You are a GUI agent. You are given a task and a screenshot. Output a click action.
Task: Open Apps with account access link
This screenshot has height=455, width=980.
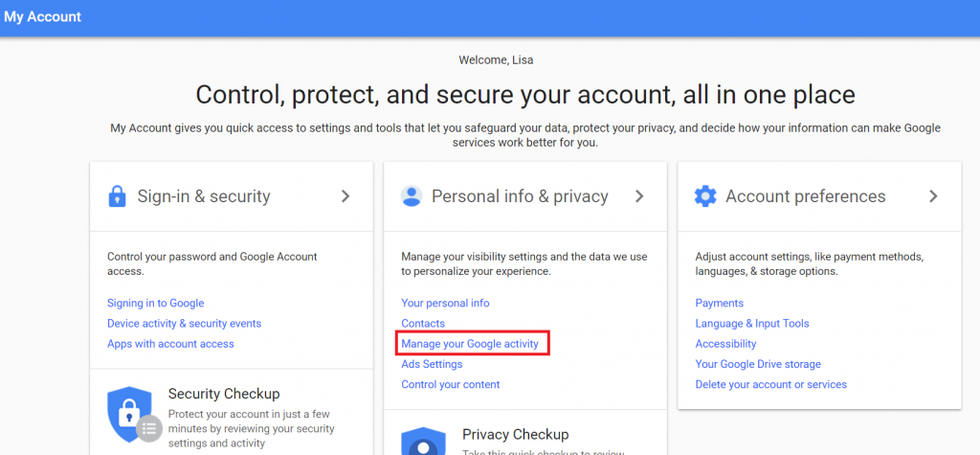[170, 344]
